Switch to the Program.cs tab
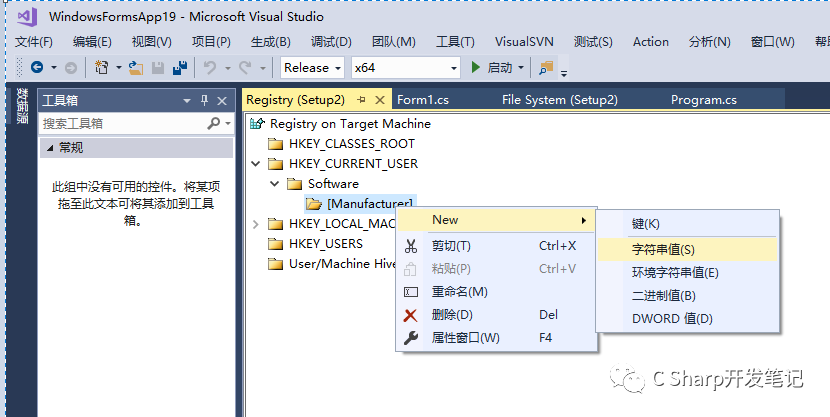The image size is (830, 417). [x=704, y=99]
